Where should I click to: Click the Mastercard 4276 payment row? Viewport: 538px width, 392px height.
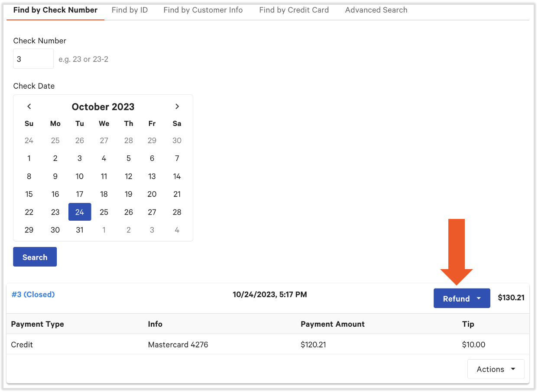point(178,345)
